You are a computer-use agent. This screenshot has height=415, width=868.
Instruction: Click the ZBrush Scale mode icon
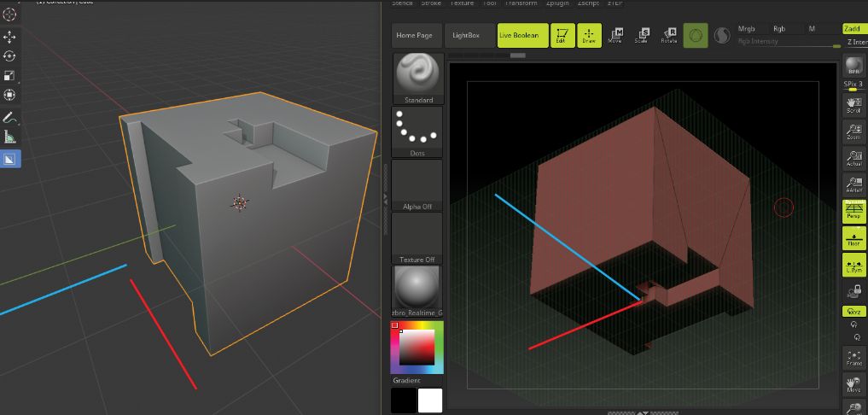tap(642, 35)
